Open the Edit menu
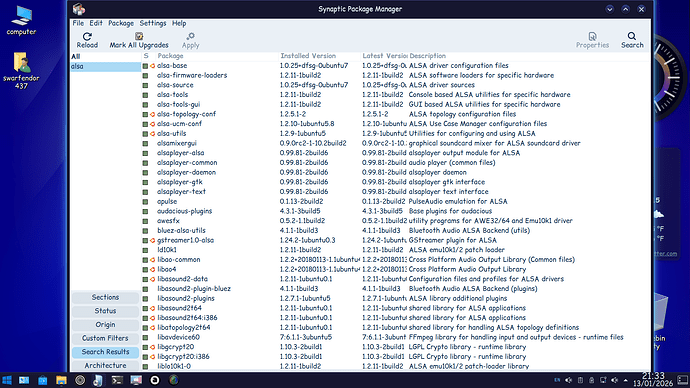Viewport: 690px width, 388px height. point(96,23)
